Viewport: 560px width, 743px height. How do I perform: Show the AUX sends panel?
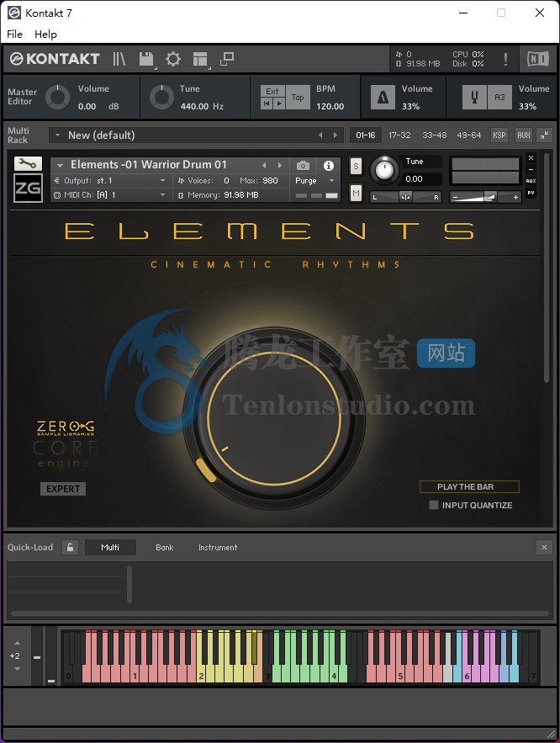pyautogui.click(x=524, y=135)
